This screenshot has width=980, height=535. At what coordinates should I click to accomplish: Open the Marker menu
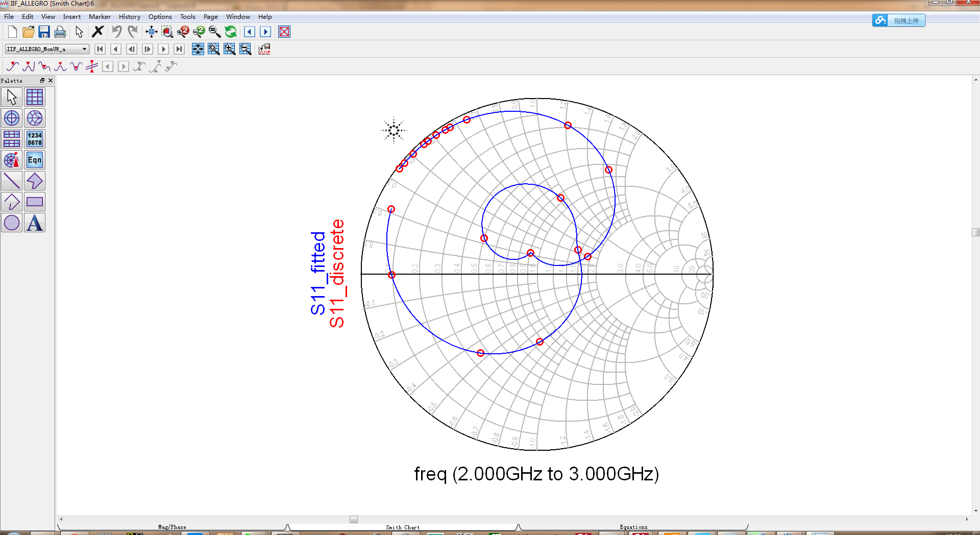[100, 17]
